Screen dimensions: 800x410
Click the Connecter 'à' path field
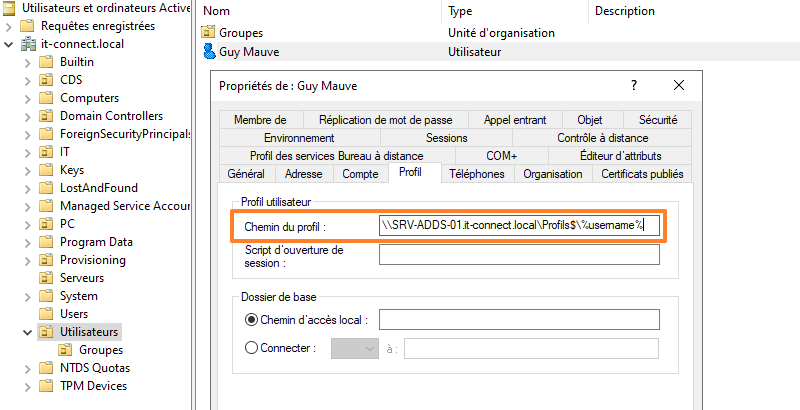pyautogui.click(x=531, y=349)
